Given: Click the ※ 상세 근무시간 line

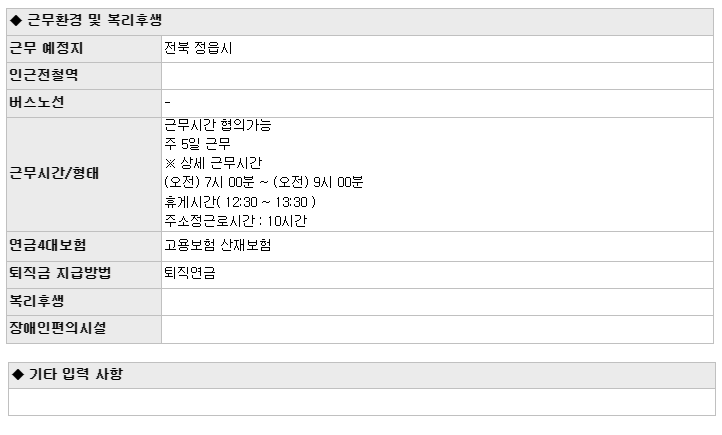Looking at the screenshot, I should coord(213,163).
